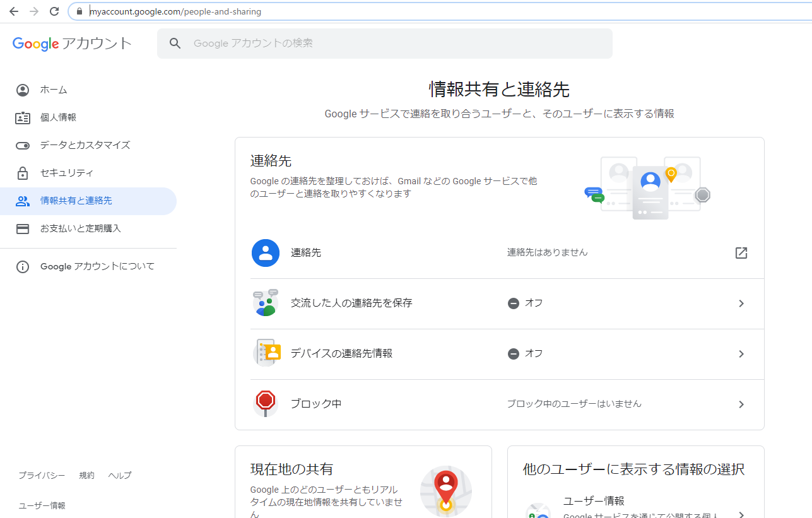This screenshot has width=812, height=518.
Task: Click the browser back arrow
Action: tap(13, 11)
